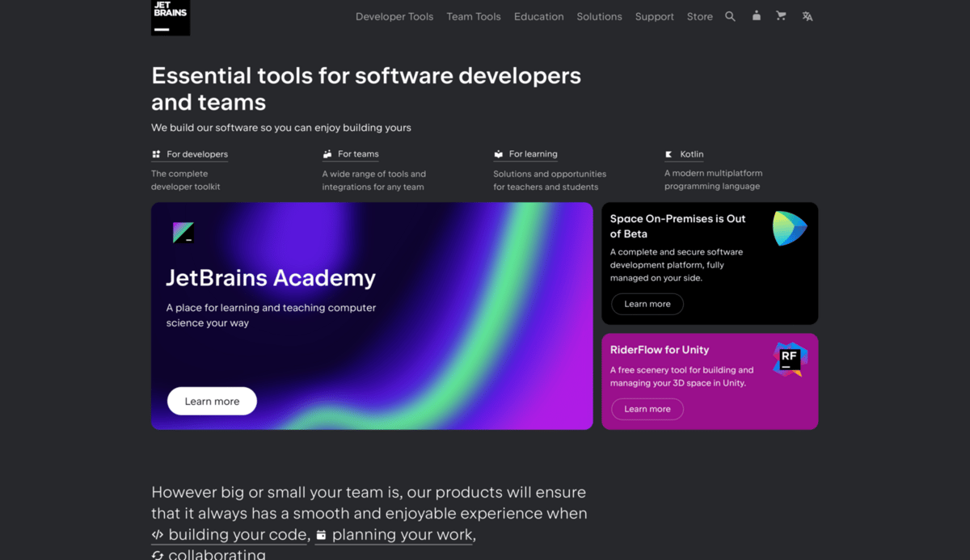
Task: Click the JetBrains Academy logo icon
Action: (x=183, y=233)
